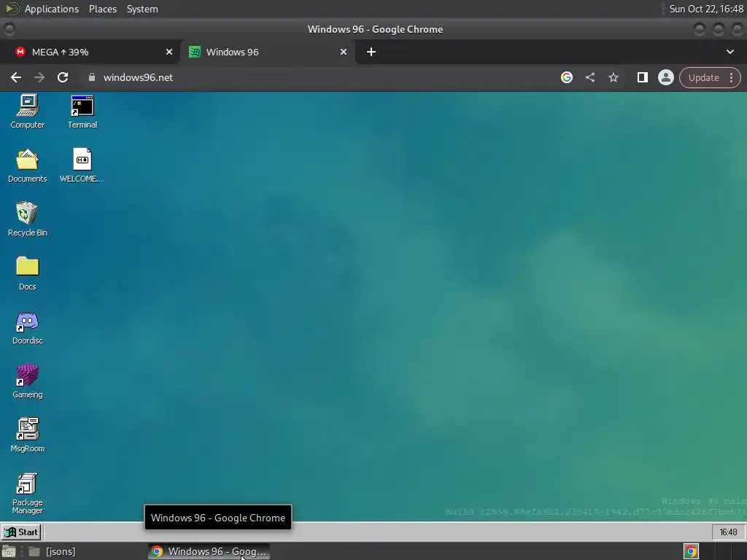Click the Chrome Update button
This screenshot has width=747, height=560.
704,77
